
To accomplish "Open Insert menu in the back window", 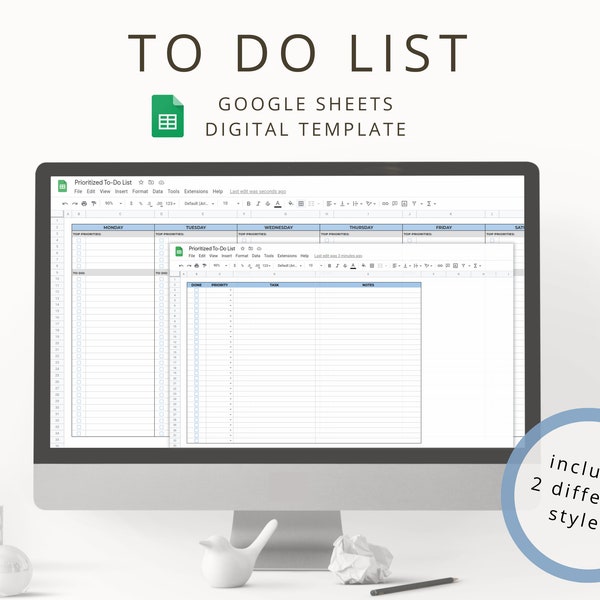I will tap(121, 191).
